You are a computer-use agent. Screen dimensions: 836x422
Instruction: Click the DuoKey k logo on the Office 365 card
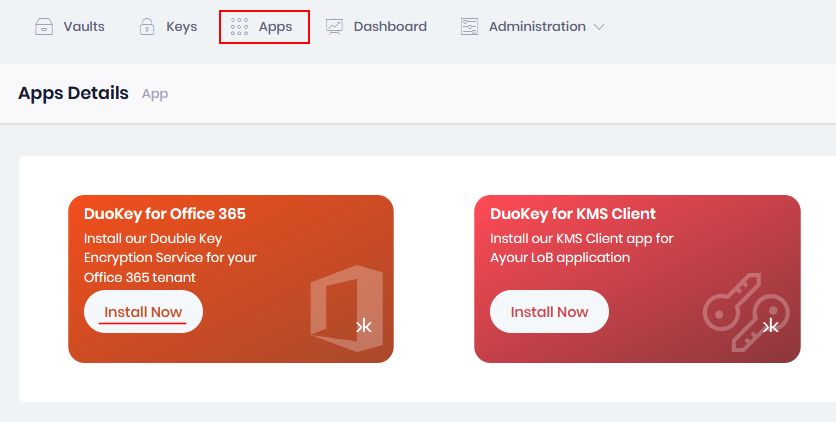coord(364,326)
